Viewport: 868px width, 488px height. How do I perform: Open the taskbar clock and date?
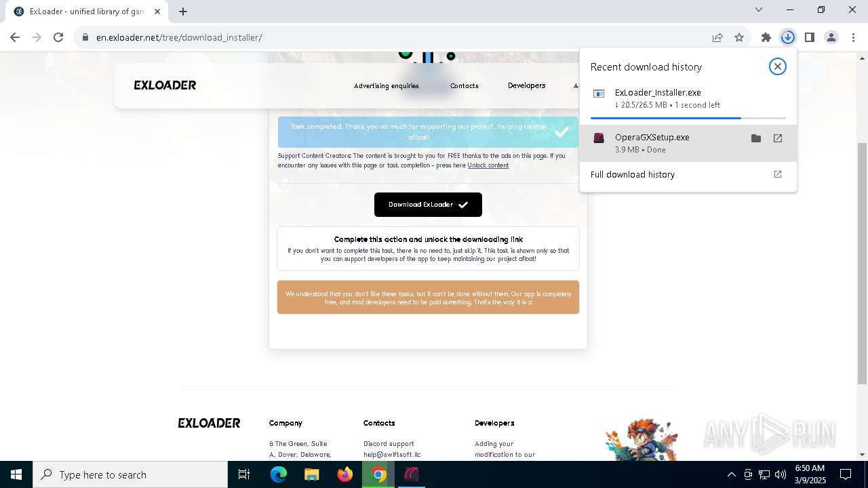tap(810, 474)
